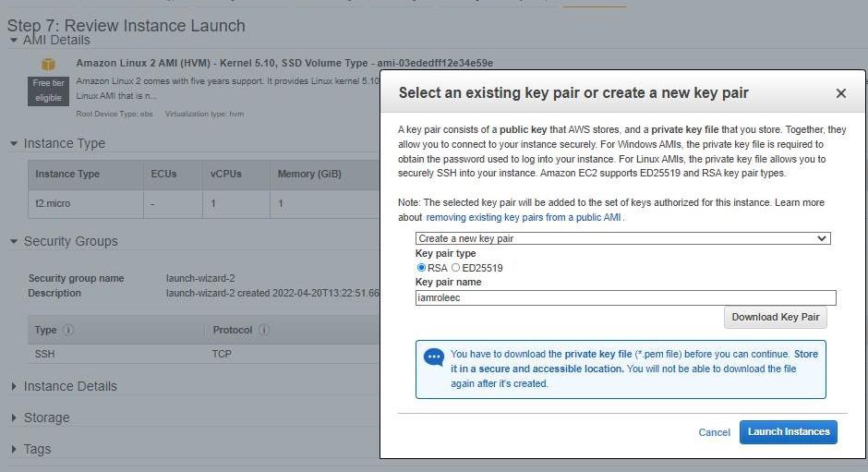Click the TCP protocol cell
Image resolution: width=868 pixels, height=472 pixels.
click(x=222, y=354)
